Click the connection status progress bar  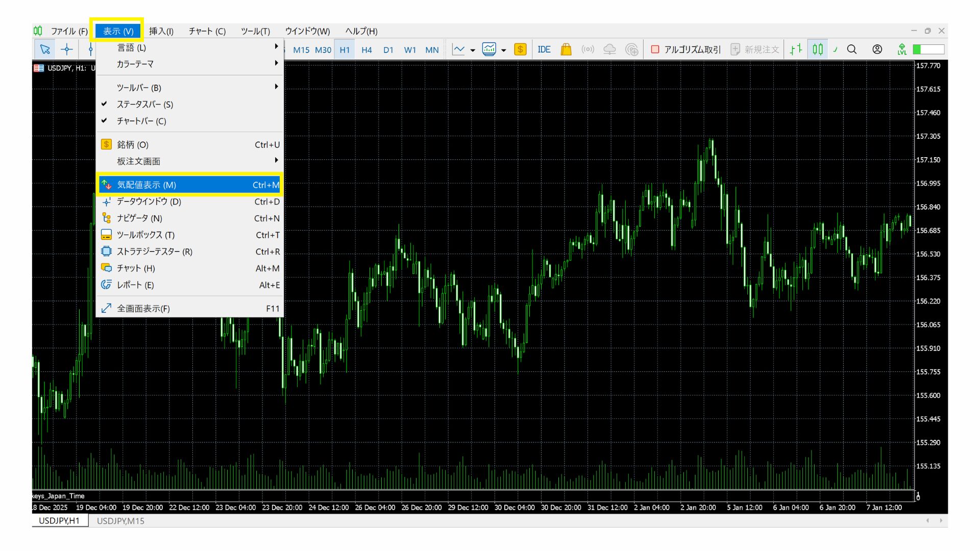tap(928, 49)
